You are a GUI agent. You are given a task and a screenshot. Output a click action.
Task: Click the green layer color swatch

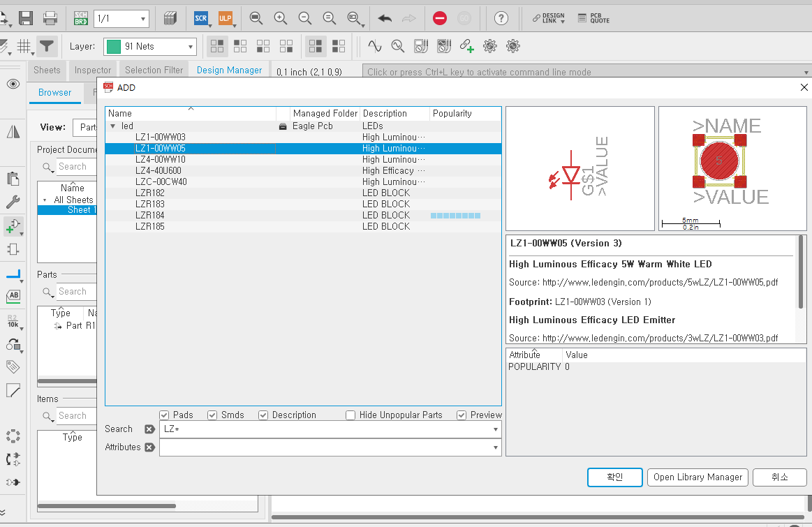click(113, 47)
